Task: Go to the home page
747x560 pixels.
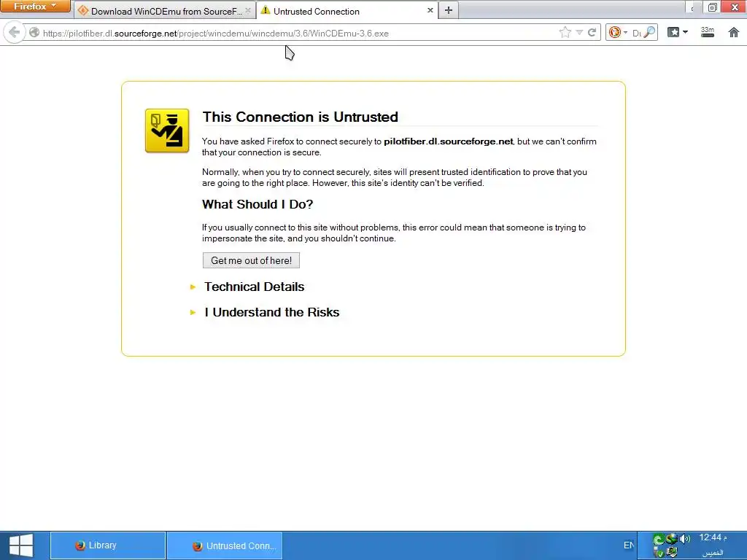Action: point(734,32)
